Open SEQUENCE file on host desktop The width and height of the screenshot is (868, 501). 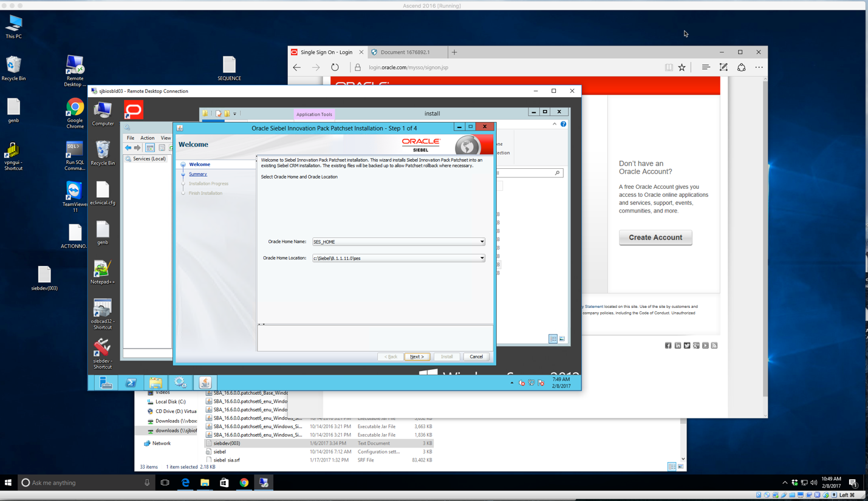pyautogui.click(x=229, y=68)
